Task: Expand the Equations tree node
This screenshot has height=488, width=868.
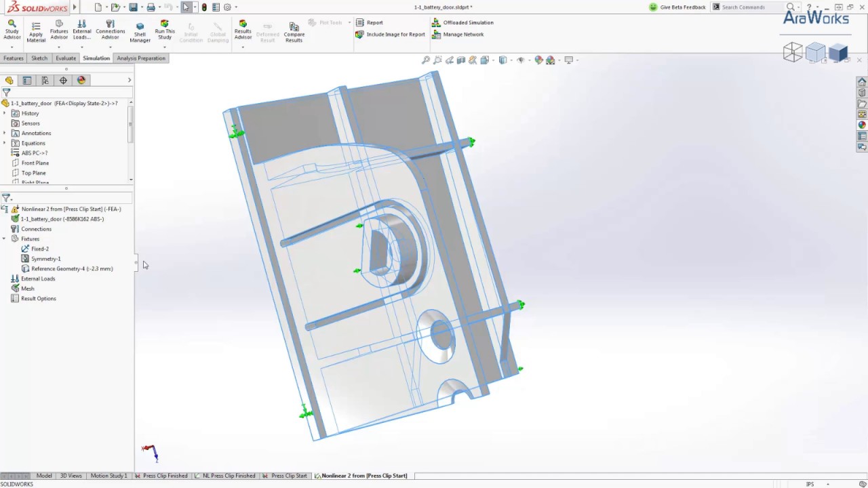Action: pyautogui.click(x=5, y=143)
